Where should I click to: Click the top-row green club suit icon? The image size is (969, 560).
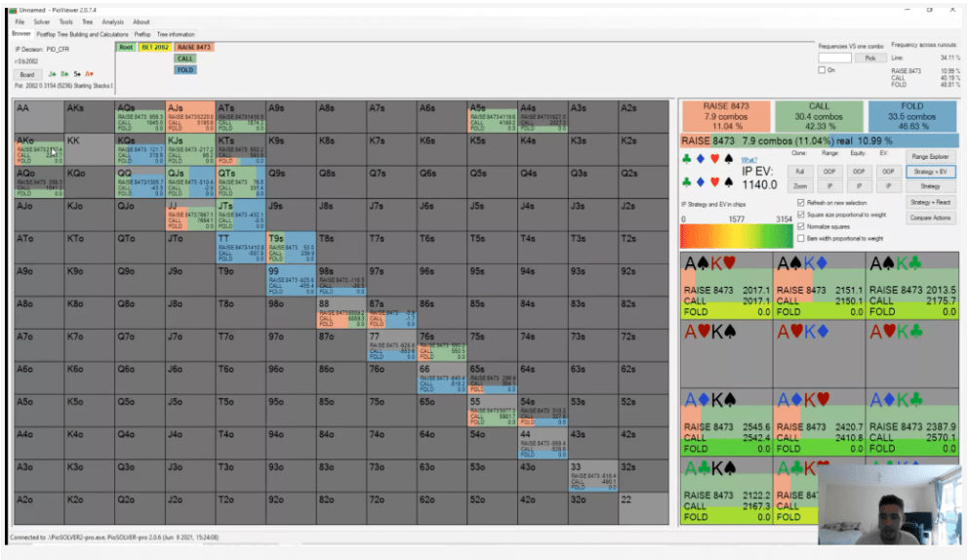[687, 159]
